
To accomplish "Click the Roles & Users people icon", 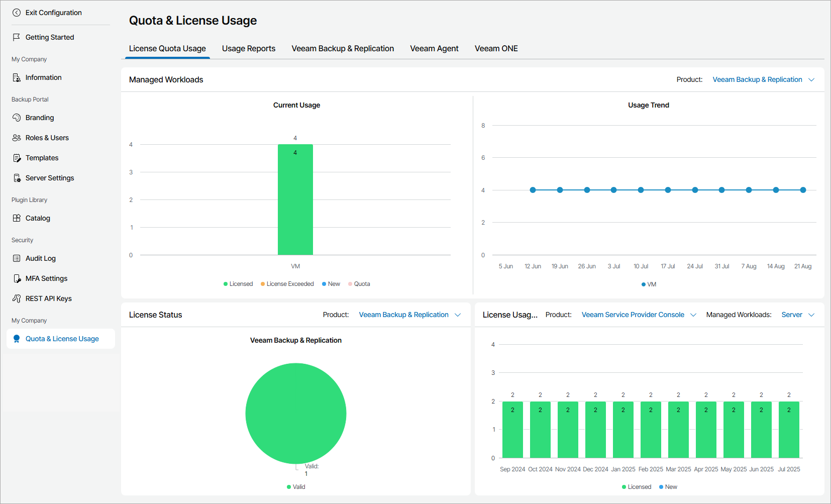I will point(17,138).
